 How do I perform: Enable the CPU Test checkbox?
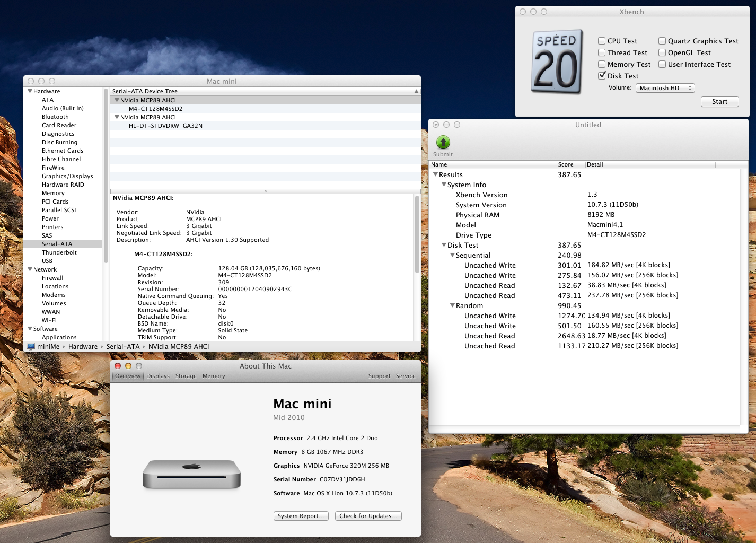[602, 41]
